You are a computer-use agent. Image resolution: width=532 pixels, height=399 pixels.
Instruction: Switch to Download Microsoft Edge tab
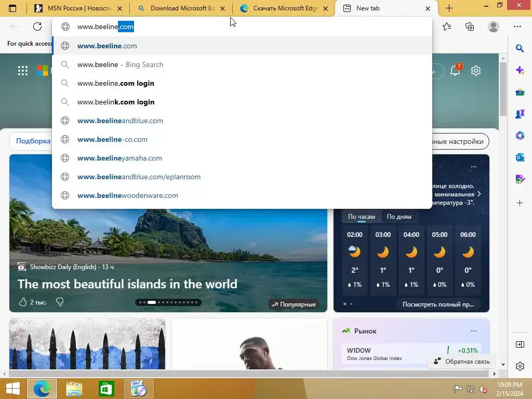[x=182, y=8]
